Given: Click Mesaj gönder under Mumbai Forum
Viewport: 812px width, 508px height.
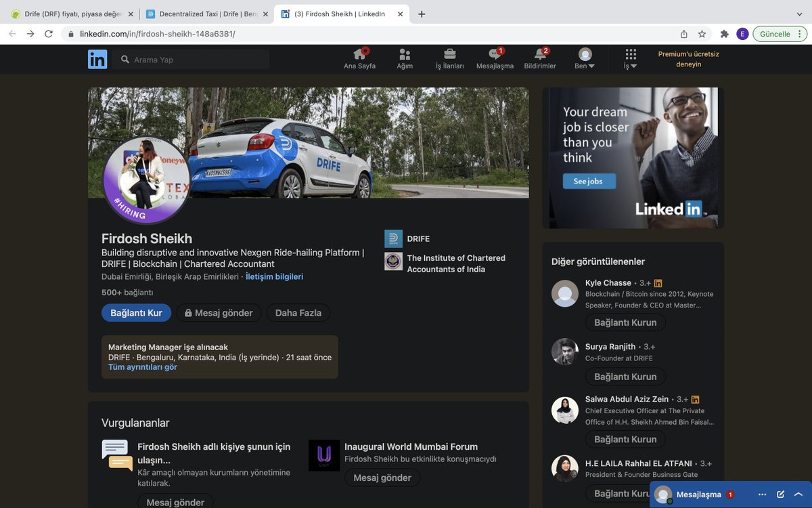Looking at the screenshot, I should click(382, 478).
